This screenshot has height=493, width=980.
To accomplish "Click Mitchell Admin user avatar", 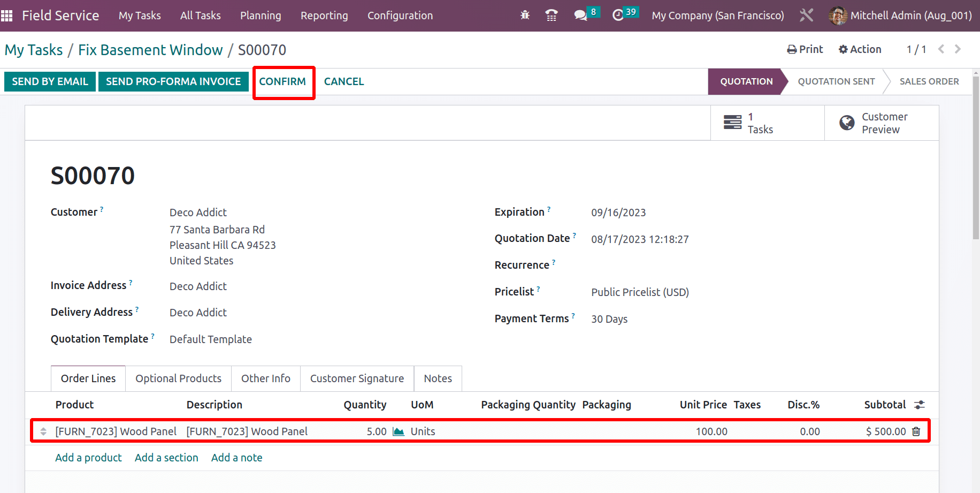I will click(x=838, y=16).
